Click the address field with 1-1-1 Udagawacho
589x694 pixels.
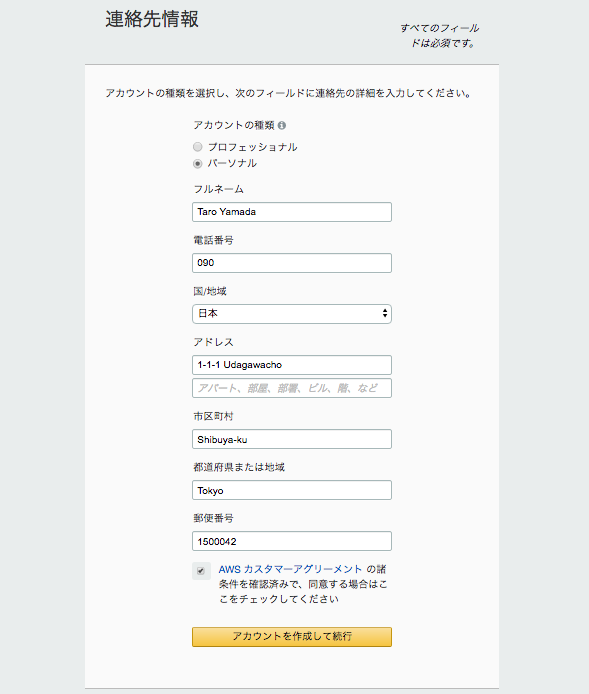[x=292, y=365]
